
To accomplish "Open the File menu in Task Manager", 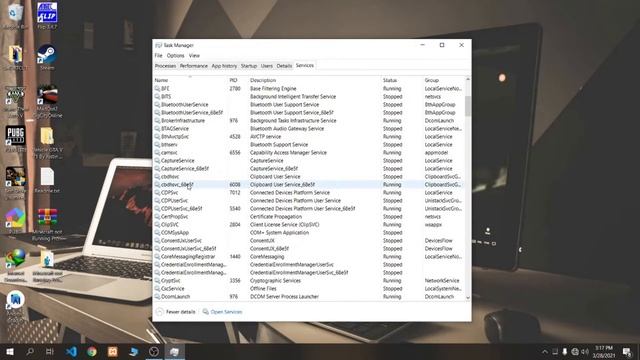I will (158, 56).
